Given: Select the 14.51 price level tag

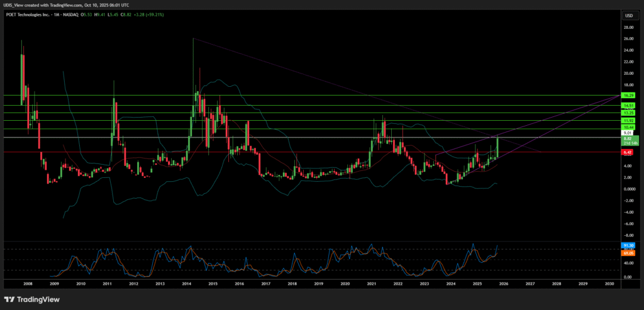Looking at the screenshot, I should (x=628, y=105).
